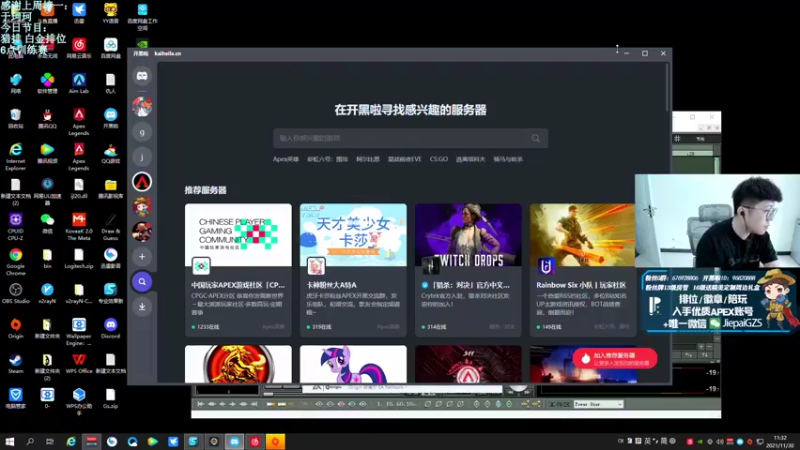Focus the game search input field
Image resolution: width=800 pixels, height=450 pixels.
410,138
